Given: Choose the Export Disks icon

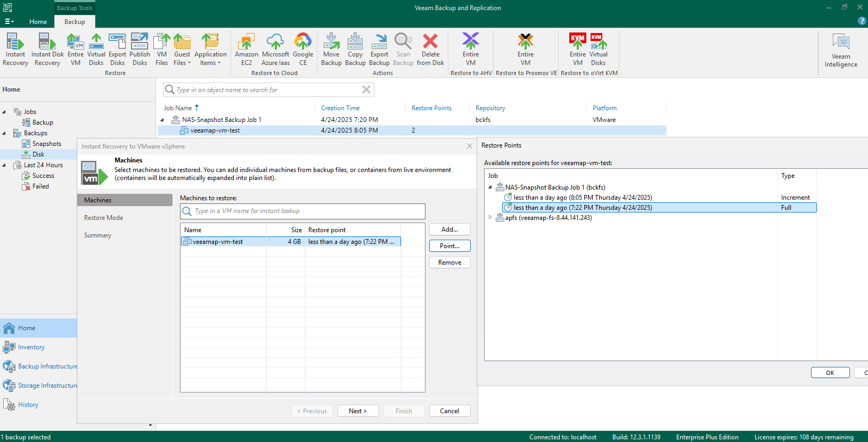Looking at the screenshot, I should click(117, 50).
